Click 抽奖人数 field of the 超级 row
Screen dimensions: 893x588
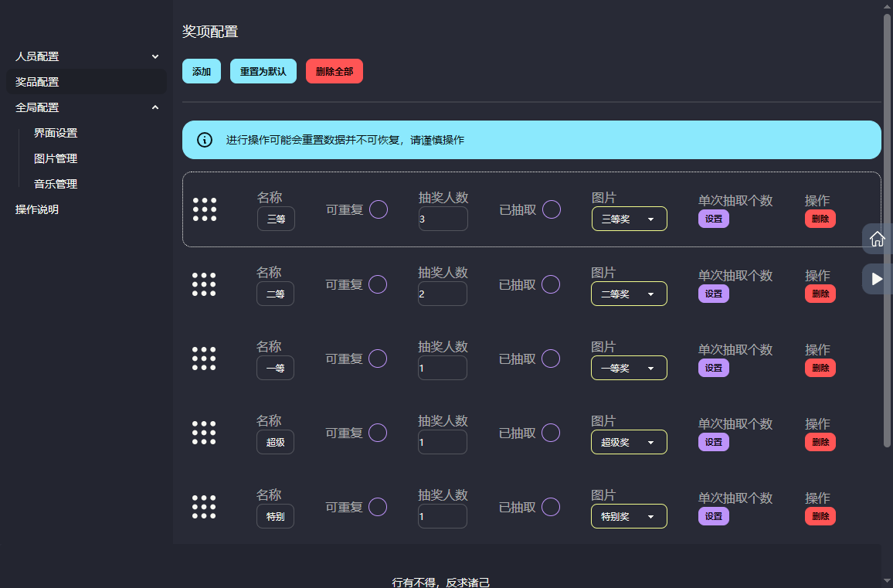pos(443,442)
